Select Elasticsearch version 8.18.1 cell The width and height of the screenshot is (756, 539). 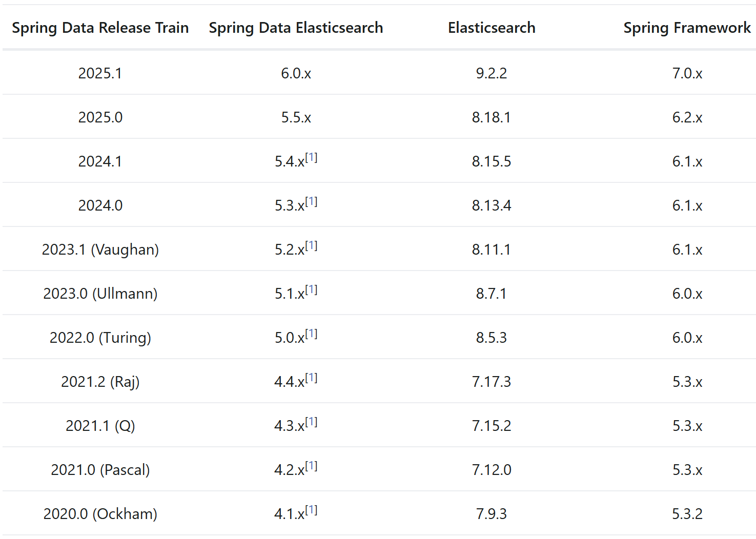[492, 117]
